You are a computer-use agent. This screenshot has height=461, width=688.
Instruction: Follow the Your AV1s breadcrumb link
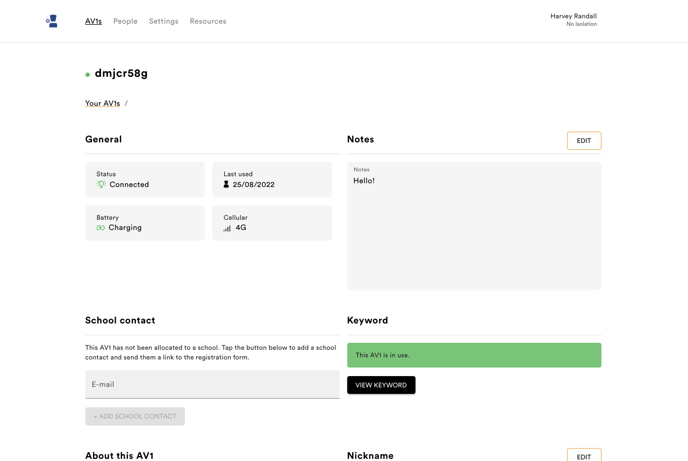click(102, 103)
